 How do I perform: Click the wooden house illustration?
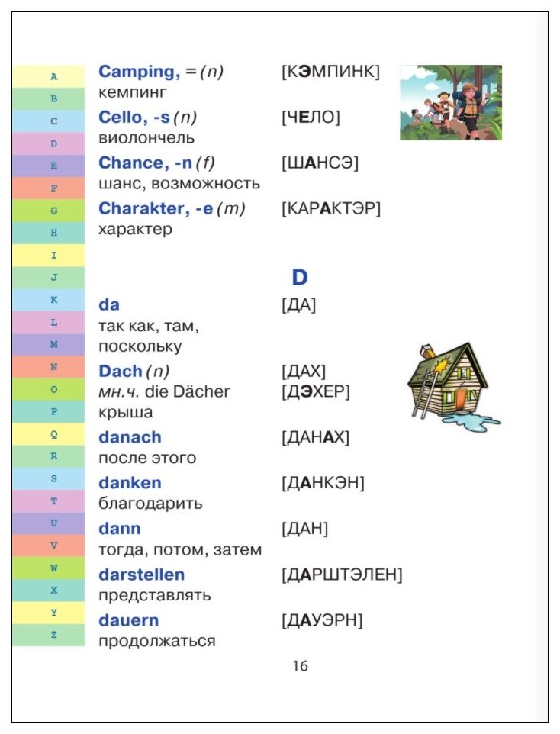click(452, 386)
